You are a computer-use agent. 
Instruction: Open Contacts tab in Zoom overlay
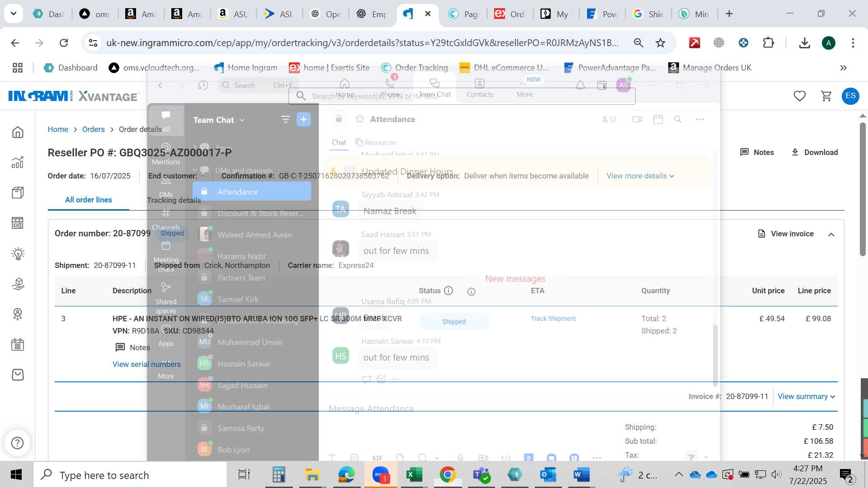pyautogui.click(x=480, y=88)
